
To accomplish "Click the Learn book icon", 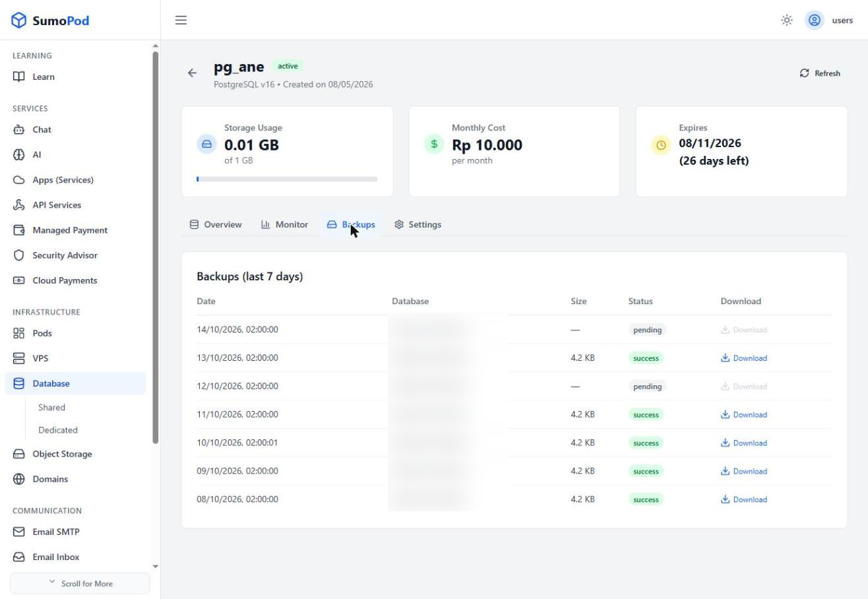I will 19,77.
